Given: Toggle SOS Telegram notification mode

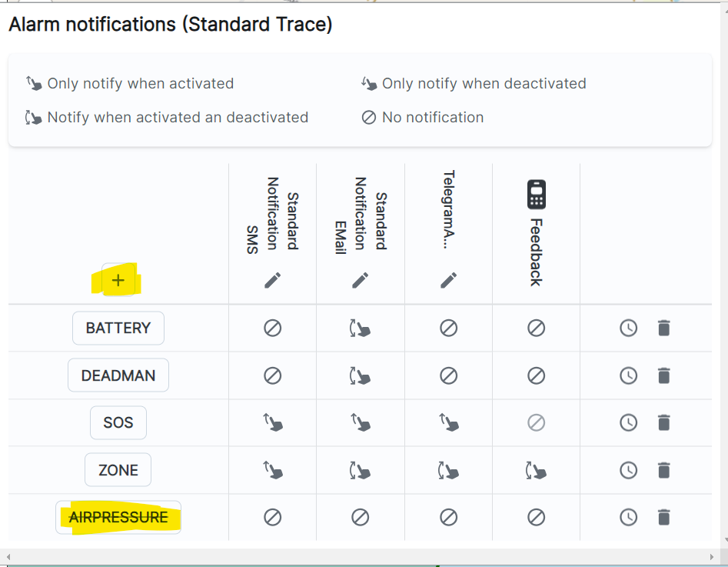Looking at the screenshot, I should click(448, 422).
